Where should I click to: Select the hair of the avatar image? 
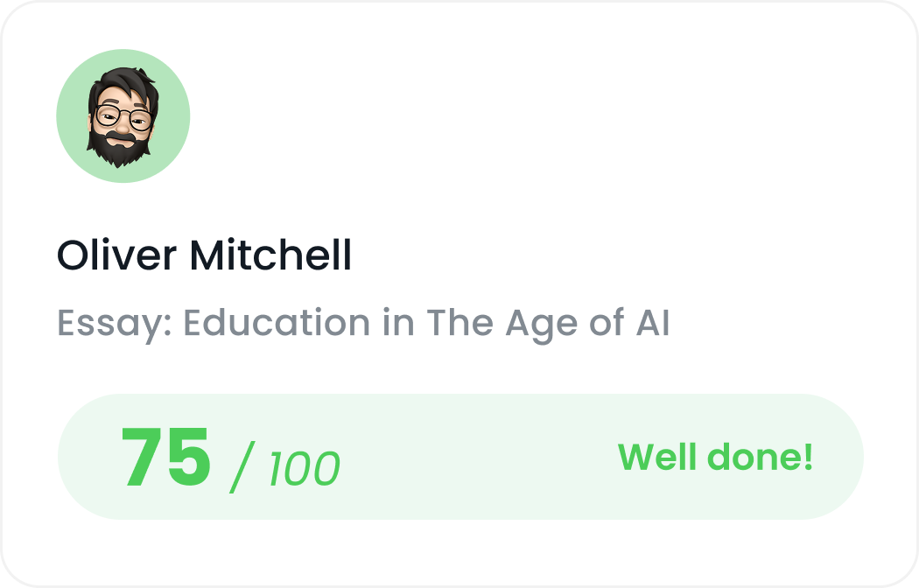point(123,79)
